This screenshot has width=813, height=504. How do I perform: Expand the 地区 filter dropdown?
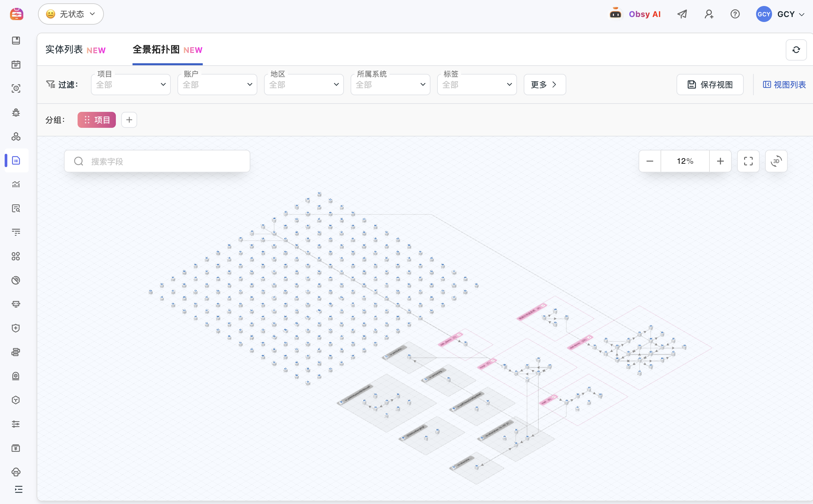304,84
